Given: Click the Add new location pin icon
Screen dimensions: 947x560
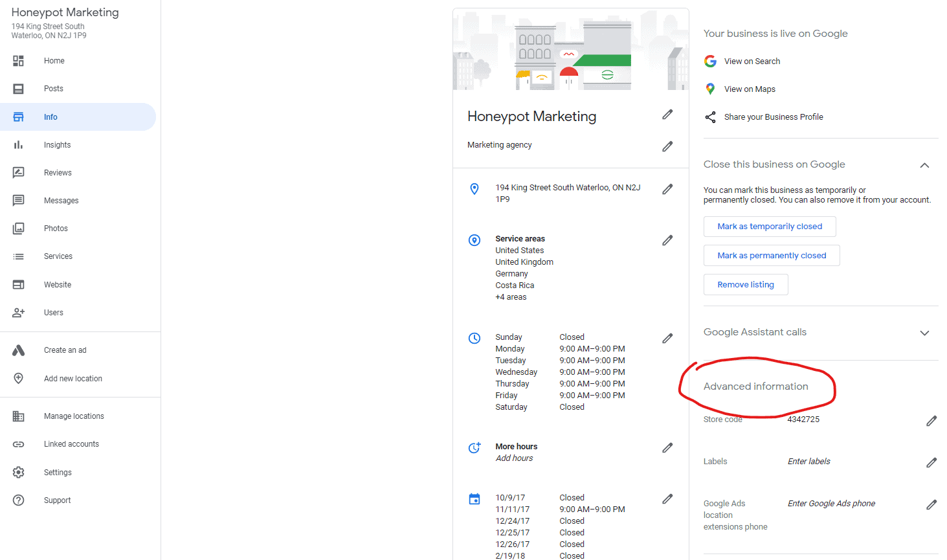Looking at the screenshot, I should (x=18, y=379).
